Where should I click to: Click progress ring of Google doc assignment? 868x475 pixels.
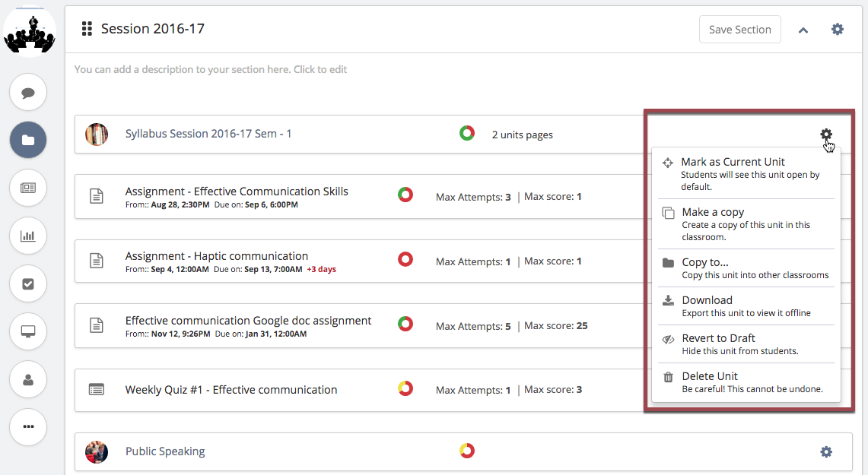click(x=405, y=324)
